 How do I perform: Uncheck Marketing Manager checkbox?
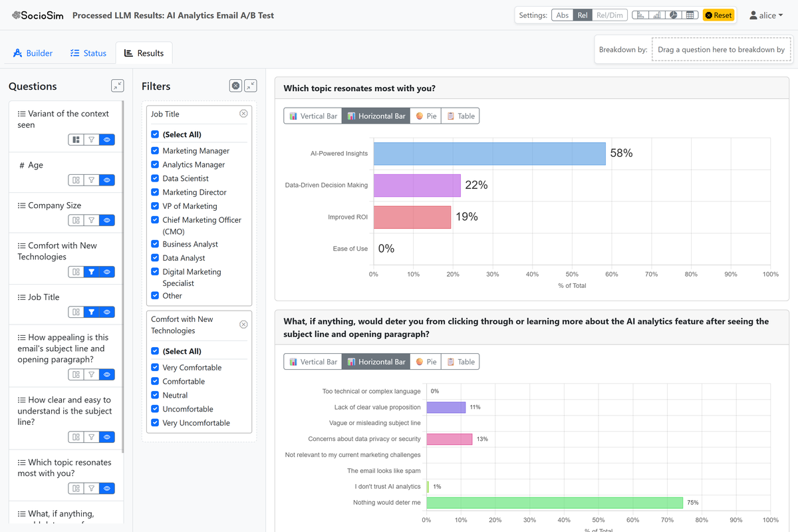[x=155, y=151]
